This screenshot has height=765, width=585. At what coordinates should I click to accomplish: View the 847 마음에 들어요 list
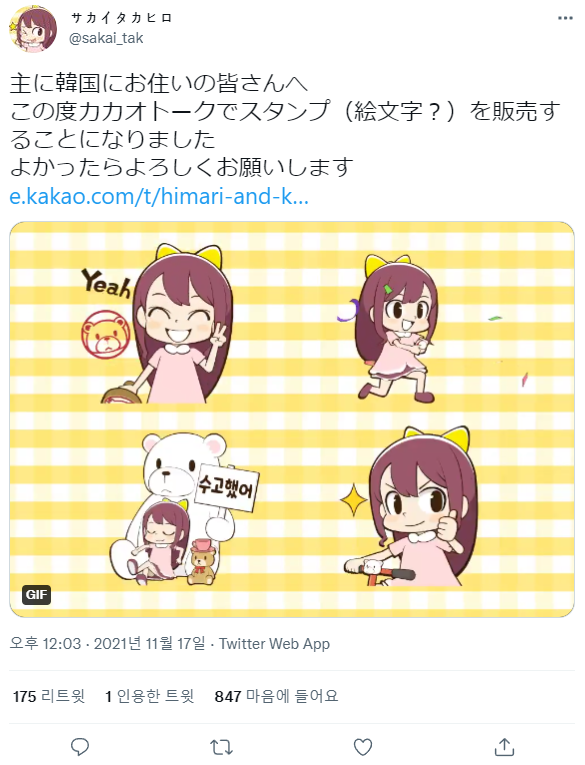276,696
